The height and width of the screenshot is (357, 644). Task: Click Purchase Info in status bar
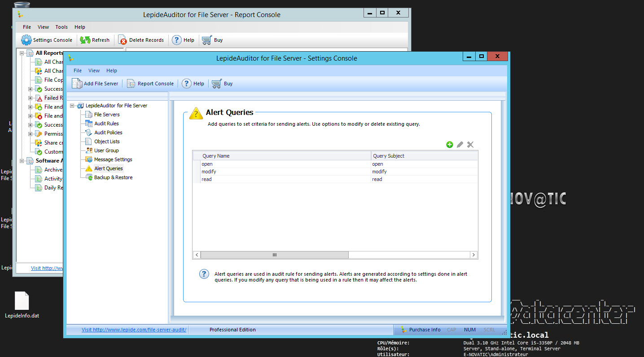coord(421,330)
